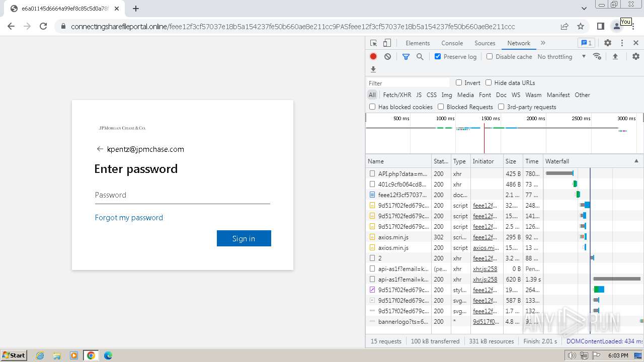Open the network search magnifier
This screenshot has width=644, height=362.
[x=420, y=57]
